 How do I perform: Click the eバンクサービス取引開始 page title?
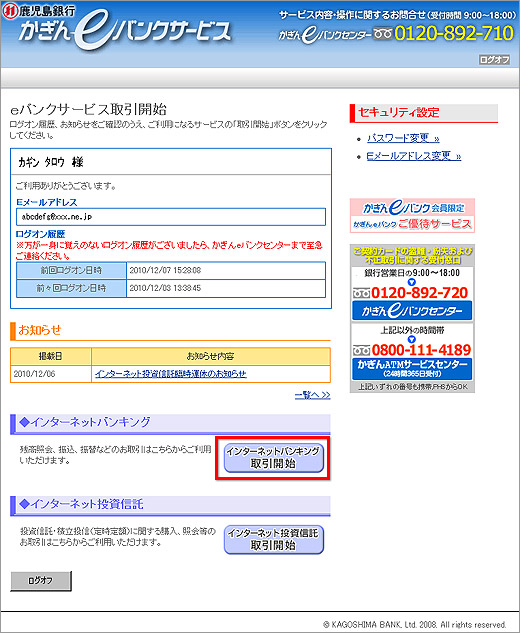pos(88,109)
